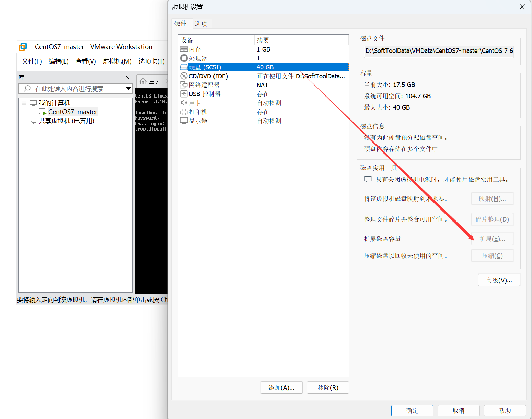Click the printer (打印机) icon

point(184,112)
